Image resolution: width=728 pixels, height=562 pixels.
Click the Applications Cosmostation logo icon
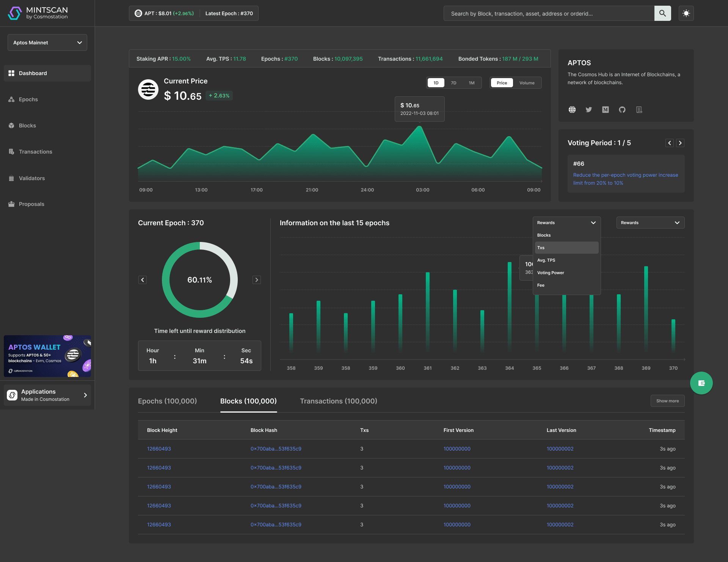pos(12,395)
